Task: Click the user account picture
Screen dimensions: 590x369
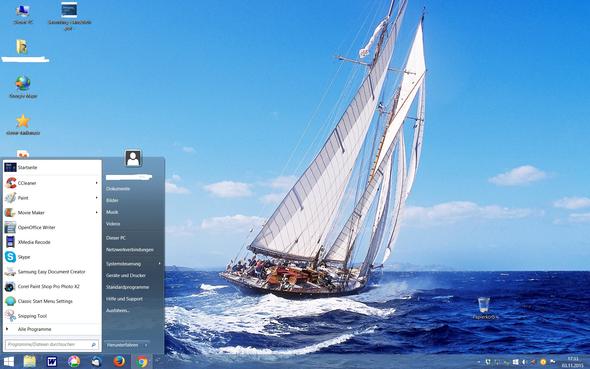Action: click(x=133, y=158)
